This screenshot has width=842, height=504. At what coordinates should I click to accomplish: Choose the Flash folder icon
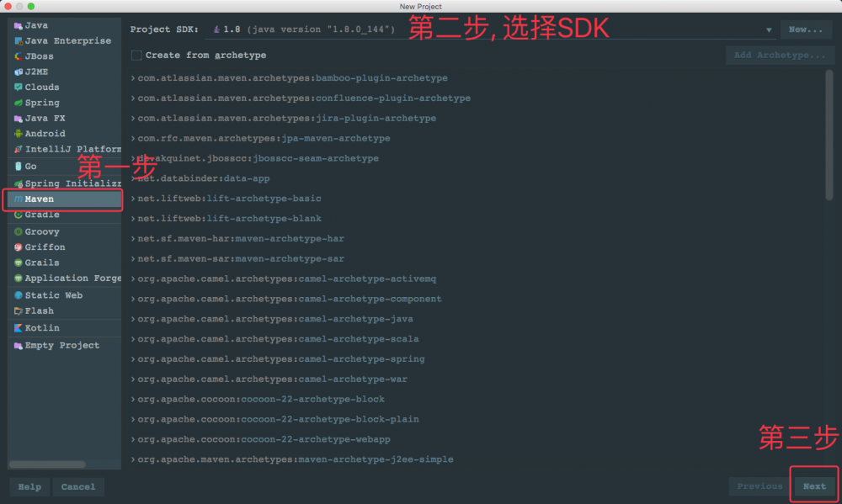[x=19, y=310]
